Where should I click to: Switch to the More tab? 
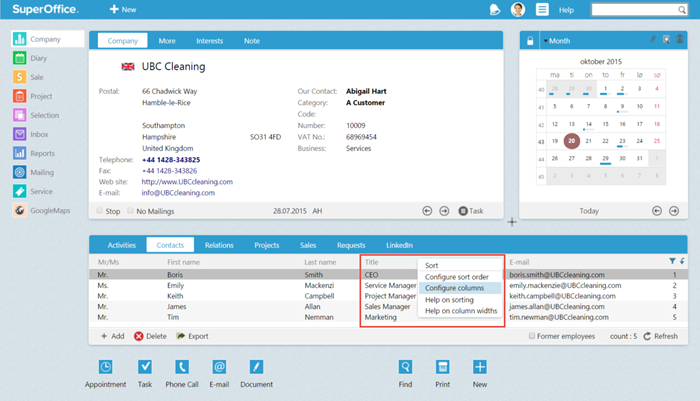click(x=167, y=41)
